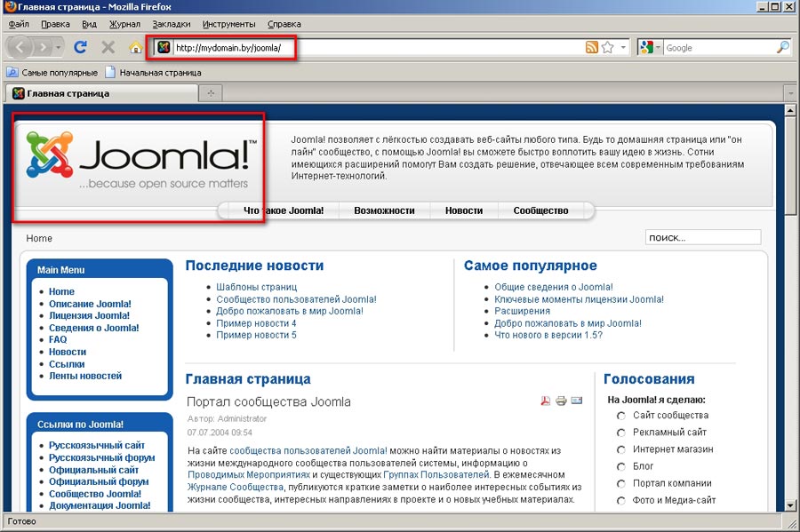The width and height of the screenshot is (800, 532).
Task: Open the Русскоязычный форум link
Action: [102, 457]
